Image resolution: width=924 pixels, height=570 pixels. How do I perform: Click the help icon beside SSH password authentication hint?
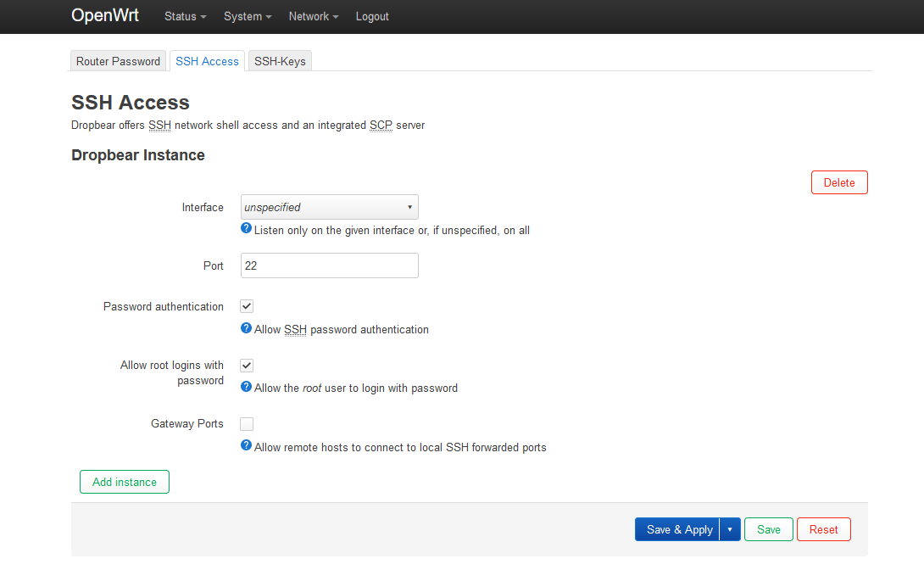247,327
